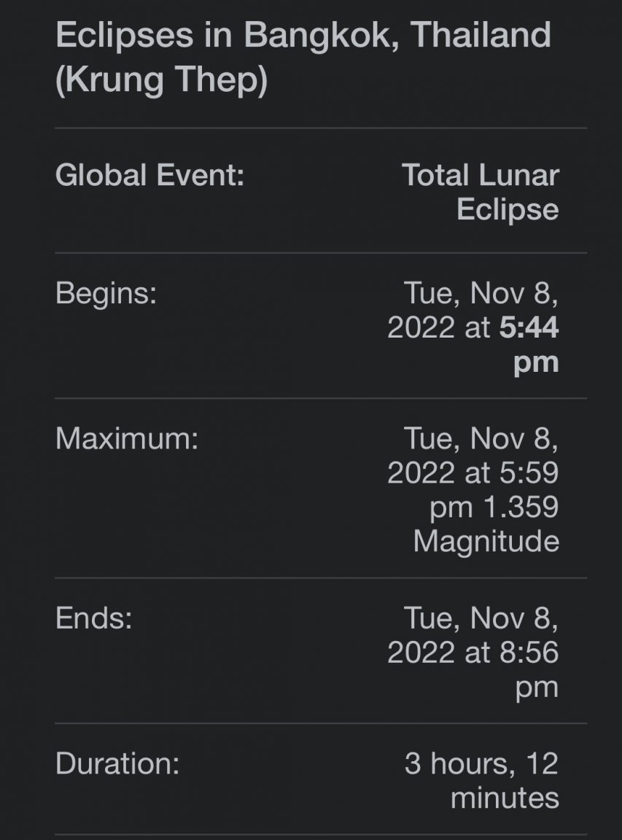Select the 5:59 time in the Maximum row
The image size is (622, 840).
click(x=529, y=473)
